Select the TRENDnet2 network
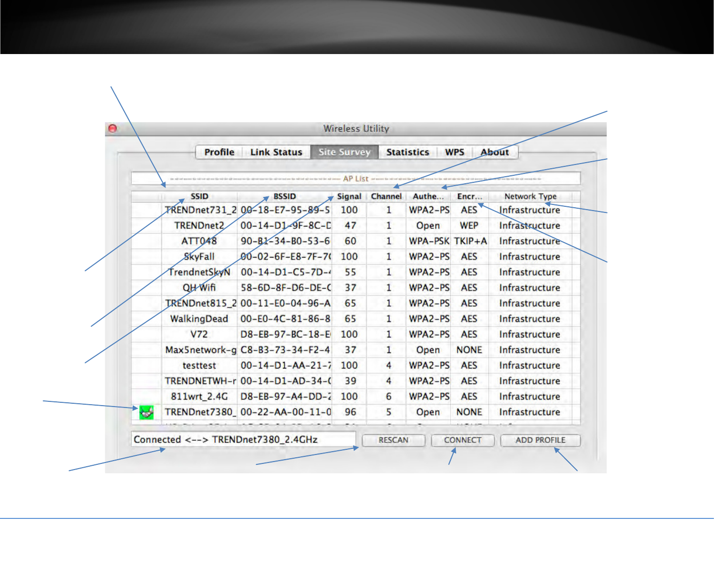728x564 pixels. [x=356, y=226]
